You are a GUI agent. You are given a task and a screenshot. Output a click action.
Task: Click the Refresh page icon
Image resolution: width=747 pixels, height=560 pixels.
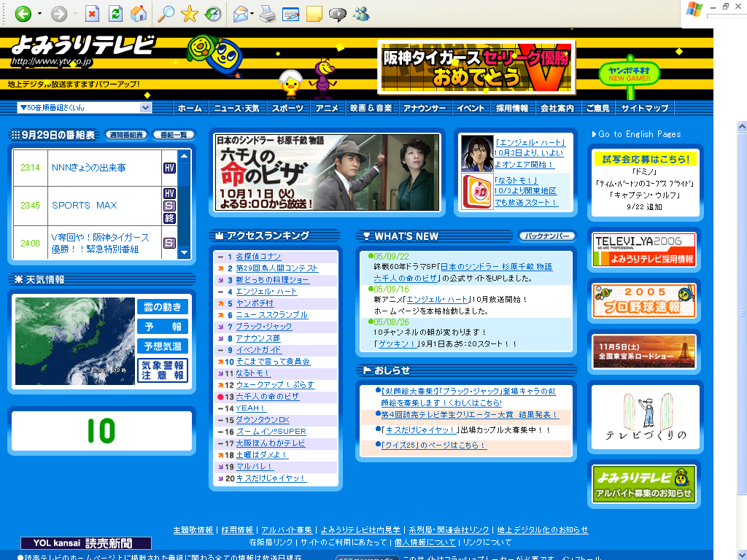[115, 13]
